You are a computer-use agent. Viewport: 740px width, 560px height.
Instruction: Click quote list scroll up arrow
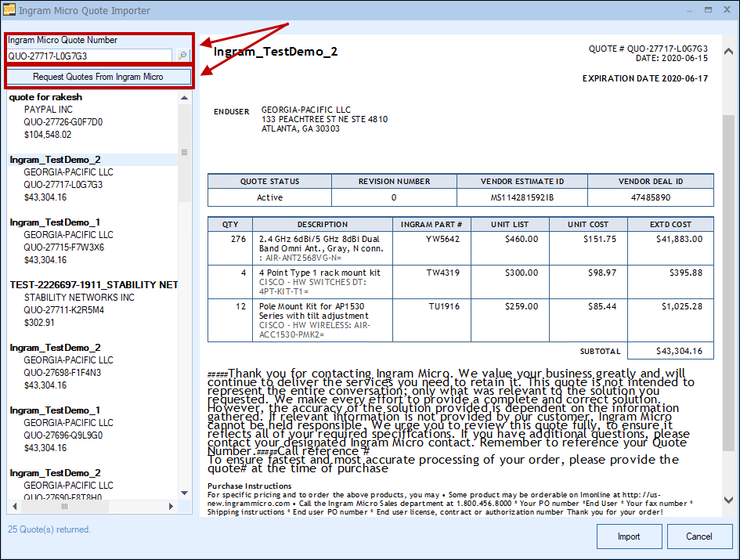(185, 97)
